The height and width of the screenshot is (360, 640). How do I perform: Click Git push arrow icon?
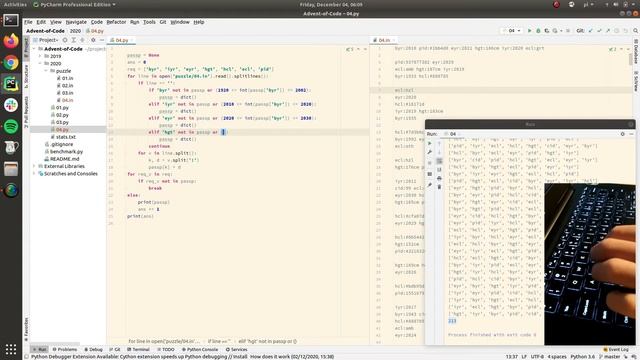[x=608, y=31]
